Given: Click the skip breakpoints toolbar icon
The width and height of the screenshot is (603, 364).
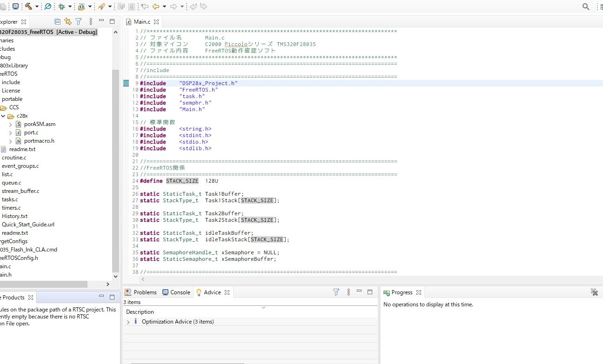Looking at the screenshot, I should pyautogui.click(x=47, y=7).
